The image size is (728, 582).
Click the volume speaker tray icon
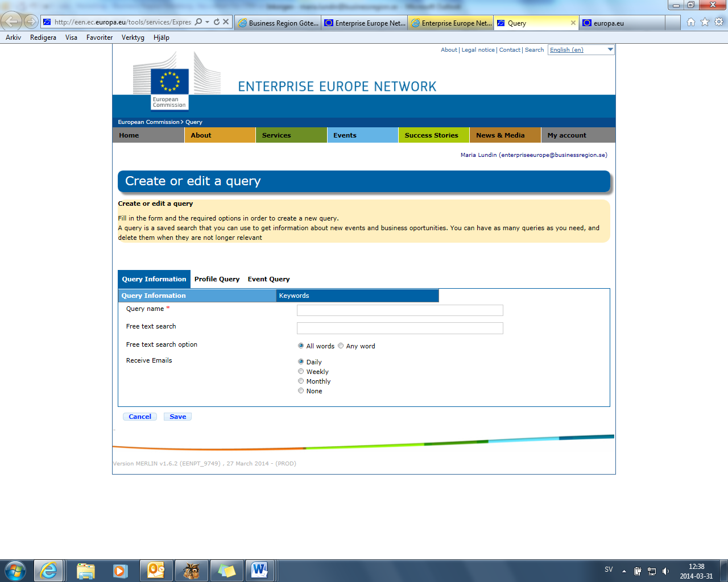pyautogui.click(x=665, y=571)
